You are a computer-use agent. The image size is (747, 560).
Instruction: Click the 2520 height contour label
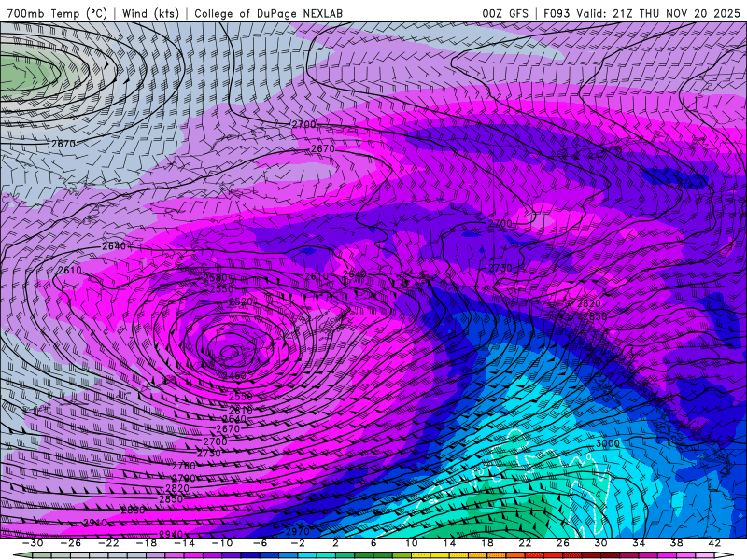click(x=241, y=301)
